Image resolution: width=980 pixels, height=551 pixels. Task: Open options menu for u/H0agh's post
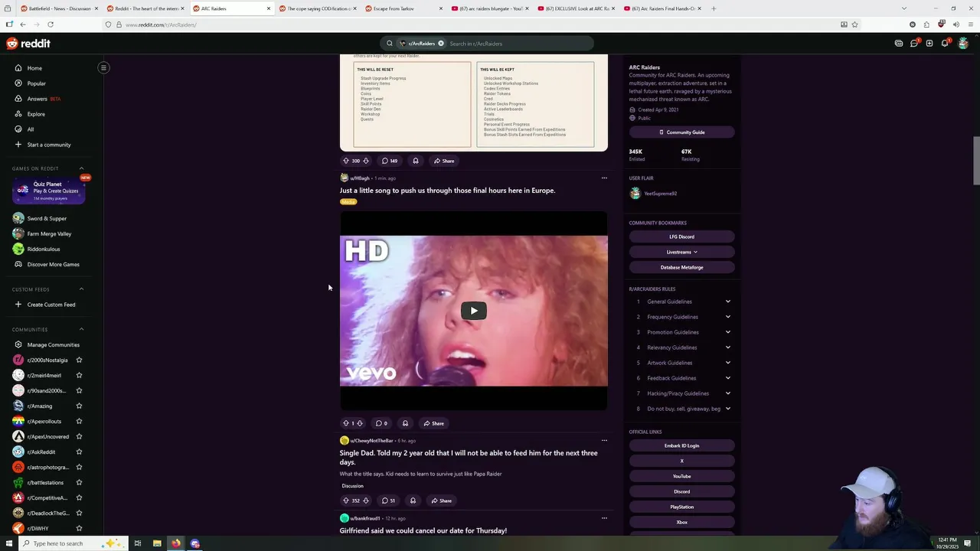604,178
